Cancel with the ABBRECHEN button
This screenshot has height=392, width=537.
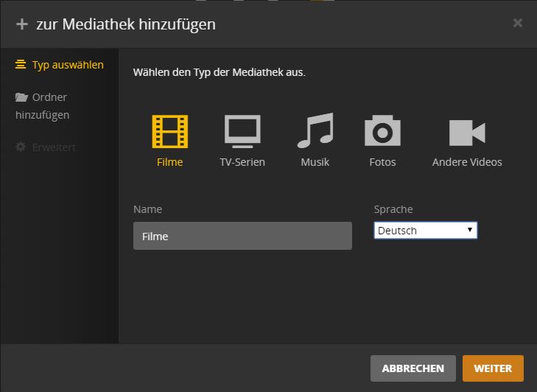tap(413, 368)
